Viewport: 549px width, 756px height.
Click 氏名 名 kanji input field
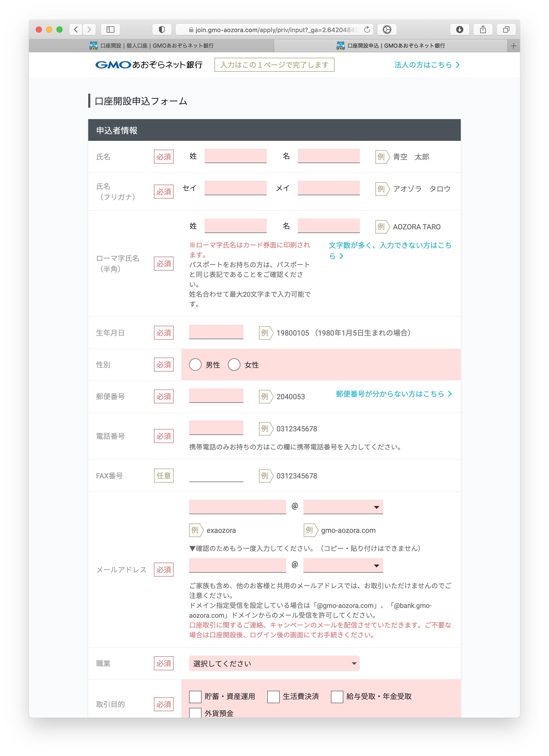point(329,156)
